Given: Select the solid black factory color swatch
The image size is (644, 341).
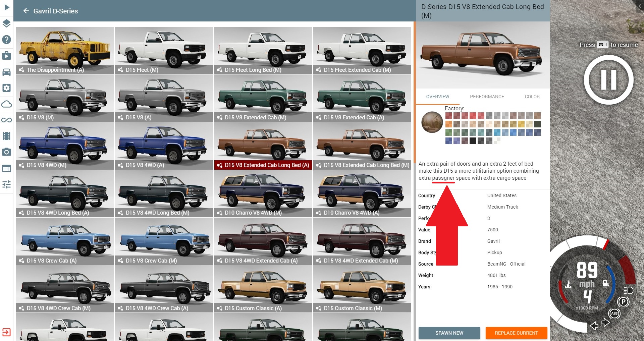Looking at the screenshot, I should tap(473, 141).
